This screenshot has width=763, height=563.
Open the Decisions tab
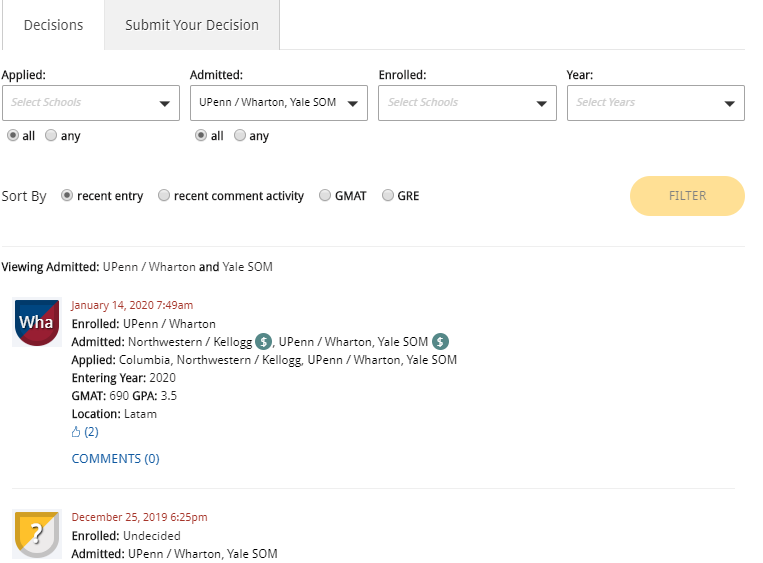pyautogui.click(x=53, y=25)
